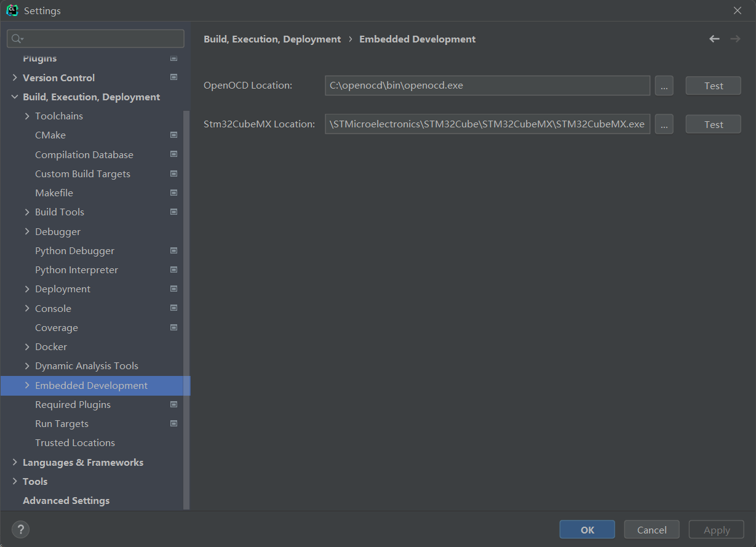Browse for Stm32CubeMX location with ellipsis button

point(664,124)
